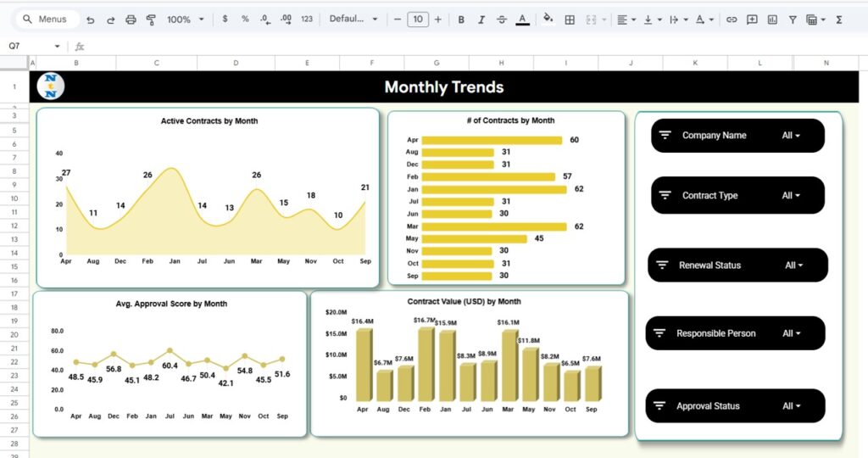Image resolution: width=868 pixels, height=458 pixels.
Task: Increase decimal places icon
Action: coord(286,20)
